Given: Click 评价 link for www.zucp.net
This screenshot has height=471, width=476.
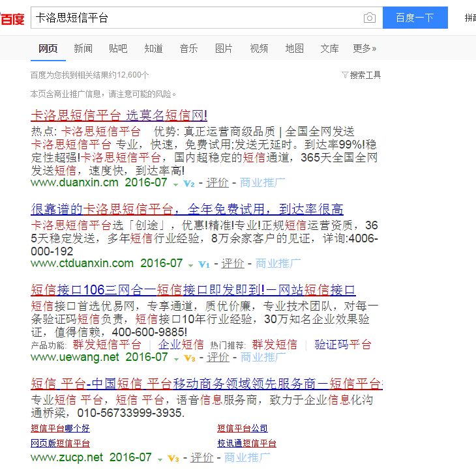Looking at the screenshot, I should tap(202, 458).
